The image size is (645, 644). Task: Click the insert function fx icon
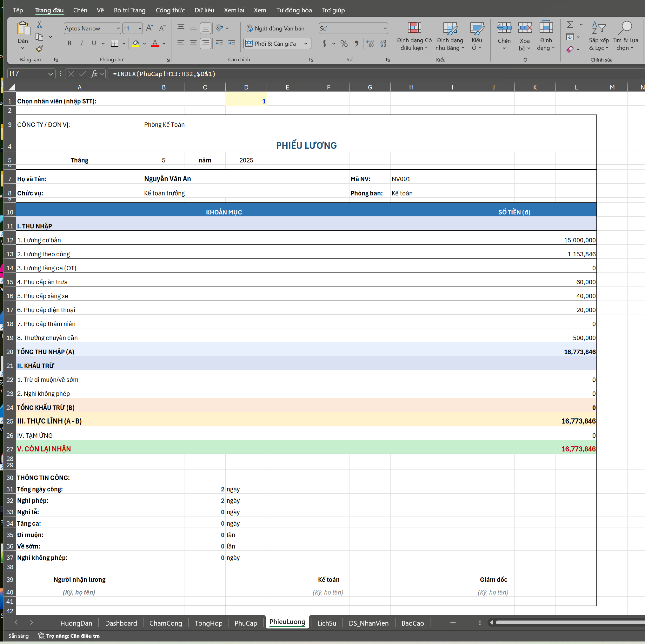pos(94,74)
